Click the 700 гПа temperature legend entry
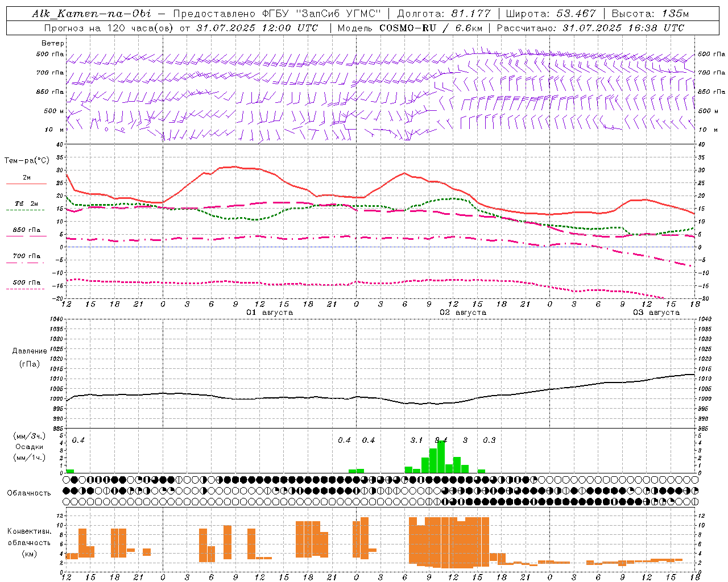This screenshot has width=728, height=582. (x=27, y=256)
